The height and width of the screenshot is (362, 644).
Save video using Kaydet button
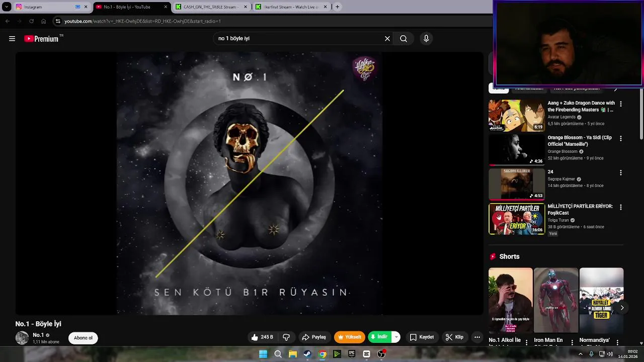(x=422, y=337)
